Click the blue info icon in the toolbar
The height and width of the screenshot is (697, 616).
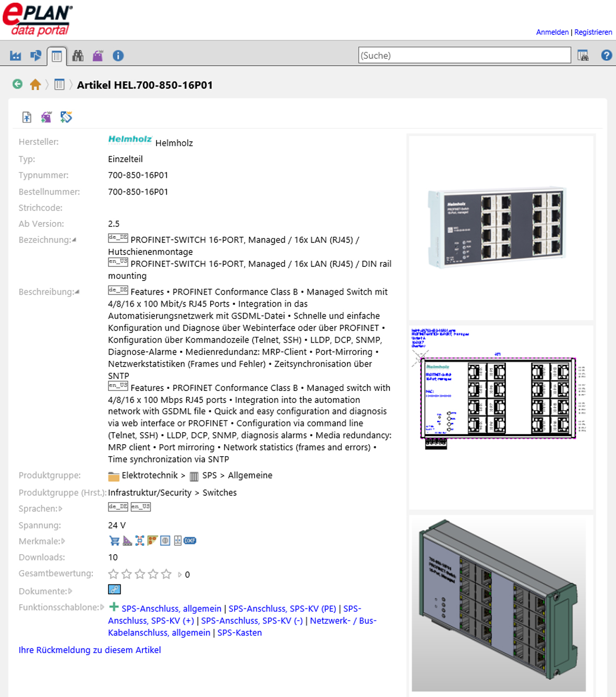click(x=118, y=55)
